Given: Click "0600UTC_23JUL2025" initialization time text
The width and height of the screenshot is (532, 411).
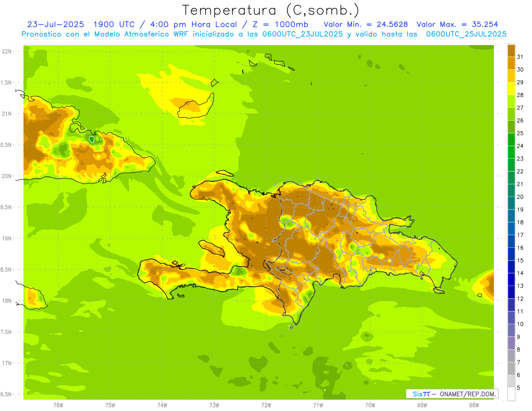Looking at the screenshot, I should [301, 34].
